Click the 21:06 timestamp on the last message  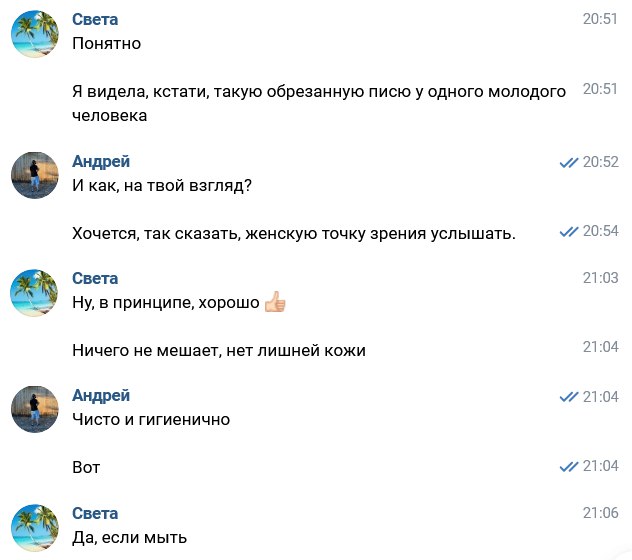(601, 513)
